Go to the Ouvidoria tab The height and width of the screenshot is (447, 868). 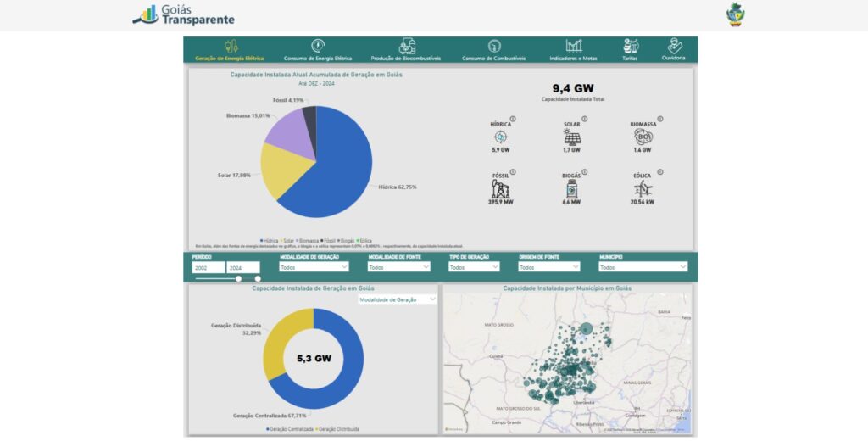coord(675,46)
